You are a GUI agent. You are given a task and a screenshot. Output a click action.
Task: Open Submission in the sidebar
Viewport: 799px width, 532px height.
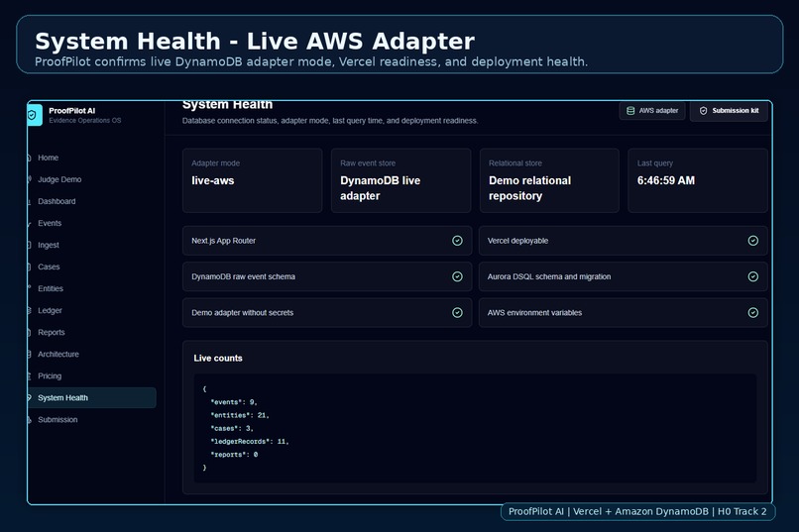click(x=57, y=420)
